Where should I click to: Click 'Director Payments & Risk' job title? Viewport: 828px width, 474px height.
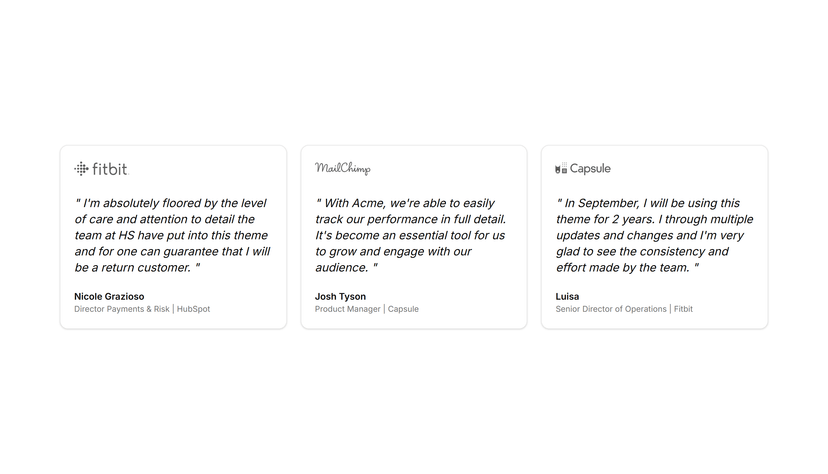(x=121, y=309)
